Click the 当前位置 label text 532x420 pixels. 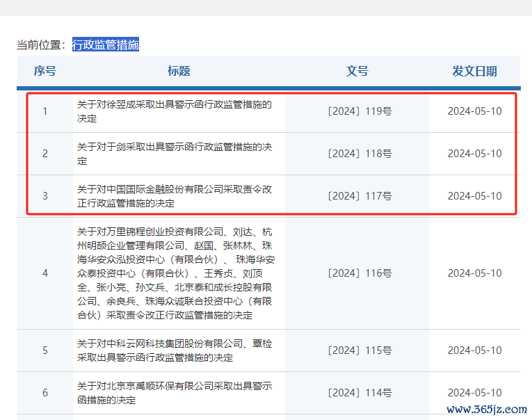[40, 45]
